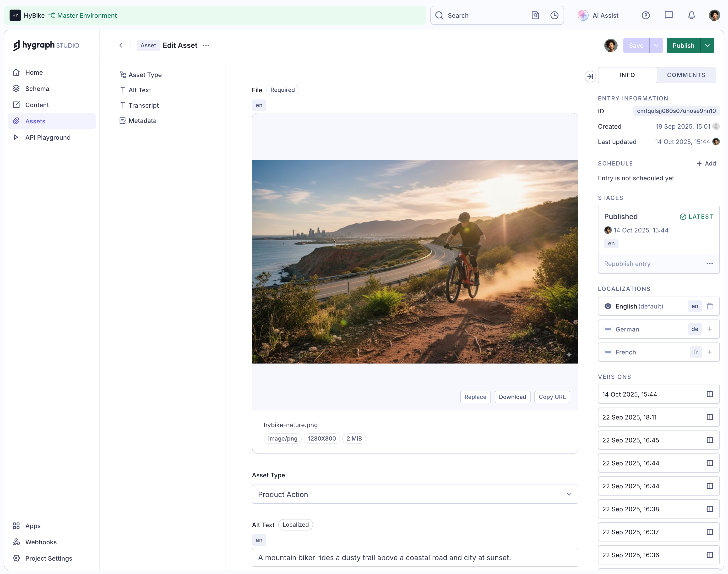
Task: Open the Save dropdown arrow
Action: (x=656, y=45)
